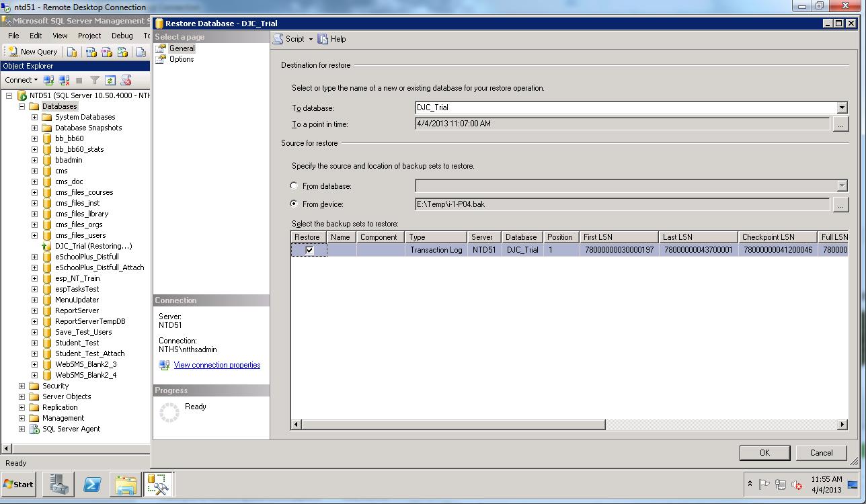The image size is (866, 504).
Task: Click the OK button
Action: tap(764, 453)
